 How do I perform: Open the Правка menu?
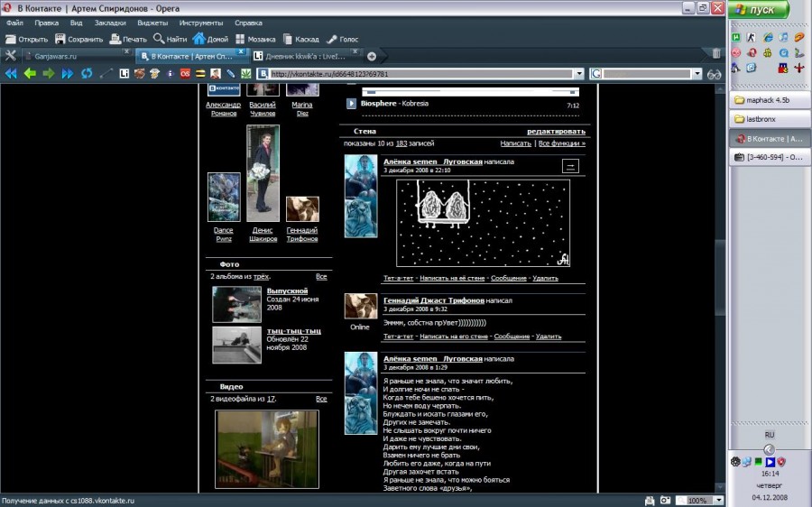[47, 23]
